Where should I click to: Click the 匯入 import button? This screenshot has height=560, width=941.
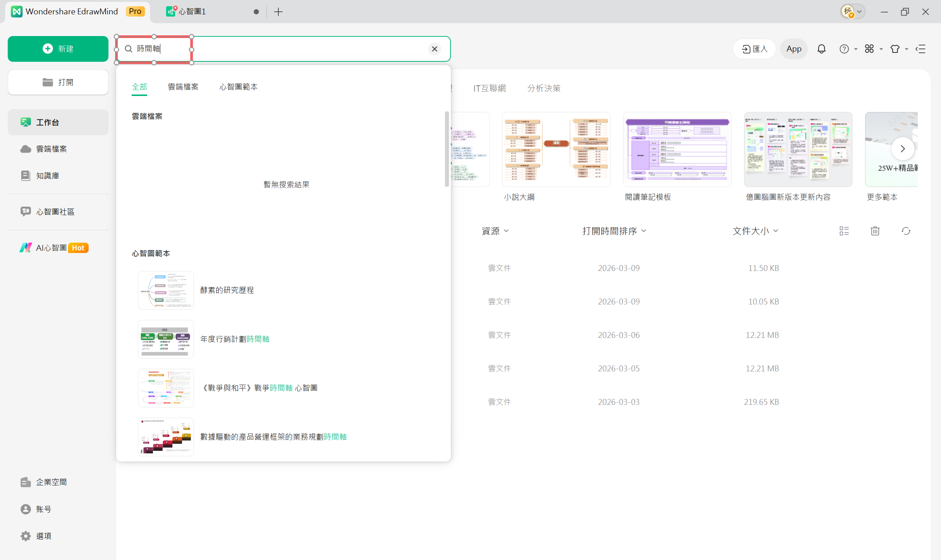(754, 49)
